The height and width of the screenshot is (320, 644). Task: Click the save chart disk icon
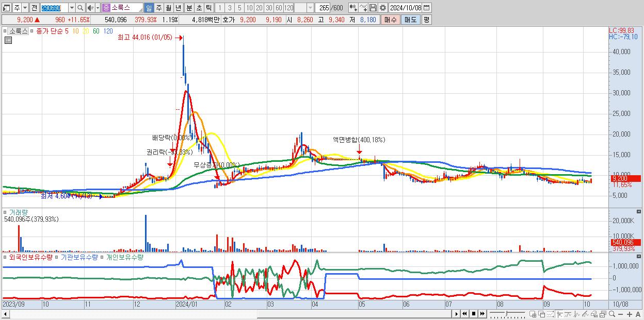[373, 8]
